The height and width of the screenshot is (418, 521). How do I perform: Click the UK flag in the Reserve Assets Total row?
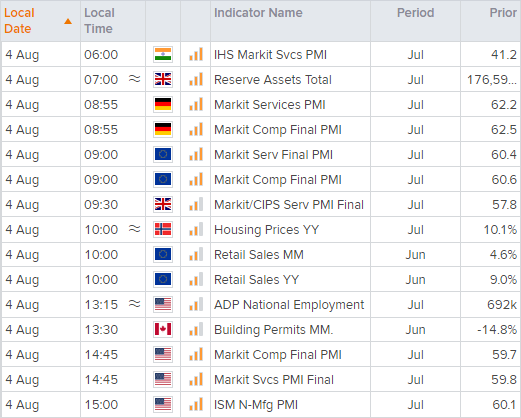(163, 79)
